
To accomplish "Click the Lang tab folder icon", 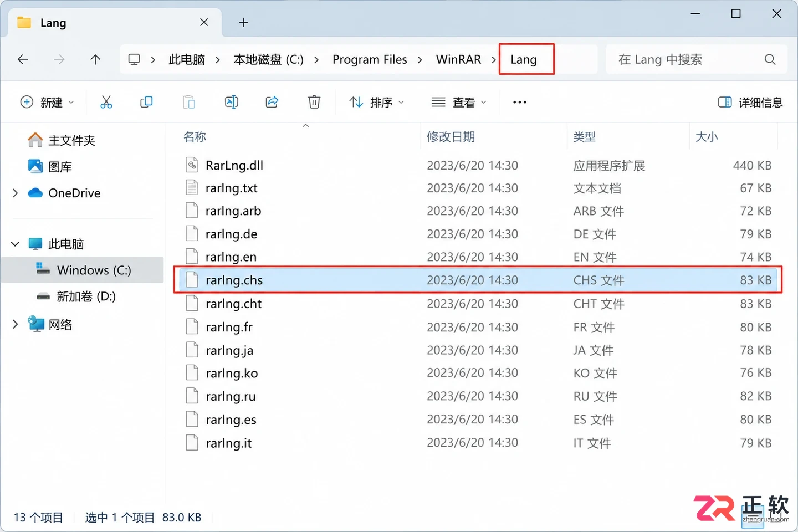I will [x=24, y=22].
